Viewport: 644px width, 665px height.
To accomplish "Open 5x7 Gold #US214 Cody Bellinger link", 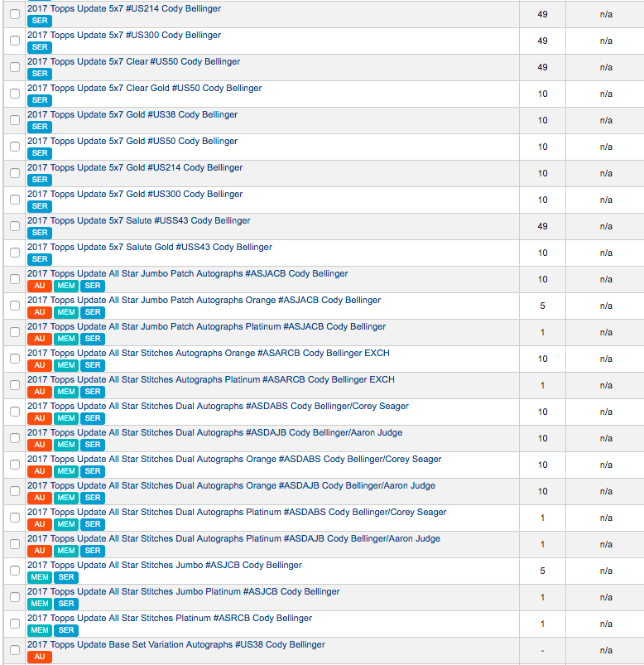I will 135,167.
